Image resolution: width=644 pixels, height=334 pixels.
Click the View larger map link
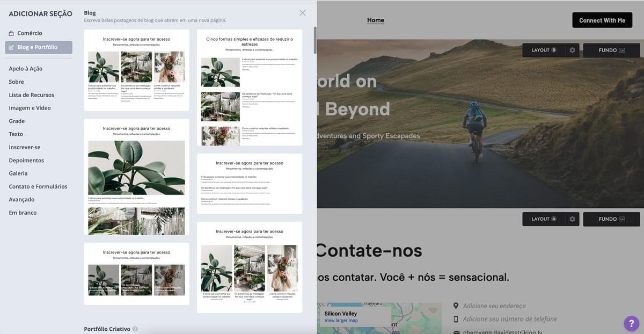coord(341,321)
